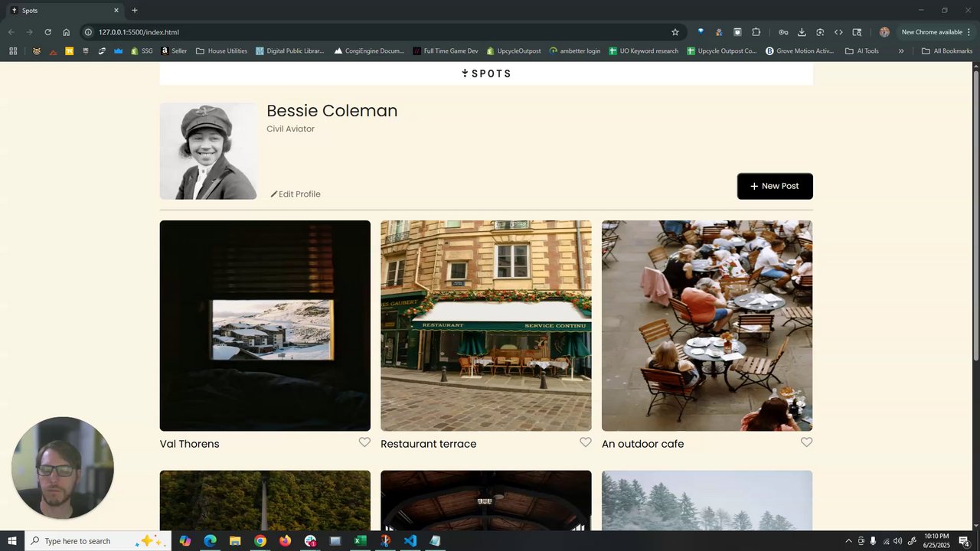The width and height of the screenshot is (980, 551).
Task: Click New Chrome available update button
Action: (x=932, y=32)
